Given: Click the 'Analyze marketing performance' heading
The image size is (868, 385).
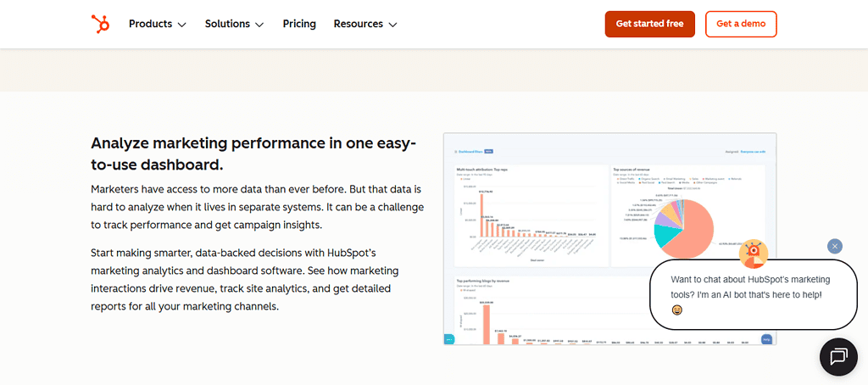Looking at the screenshot, I should point(253,153).
